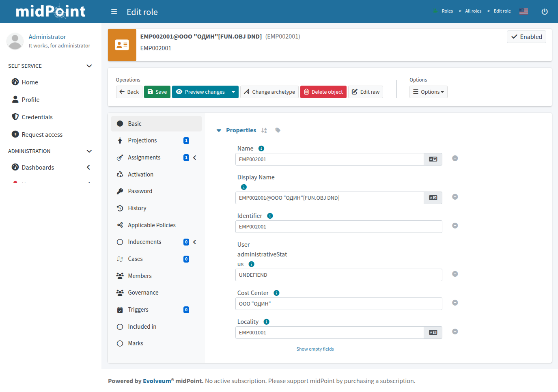Open the Governance tab
The image size is (558, 392).
156,293
